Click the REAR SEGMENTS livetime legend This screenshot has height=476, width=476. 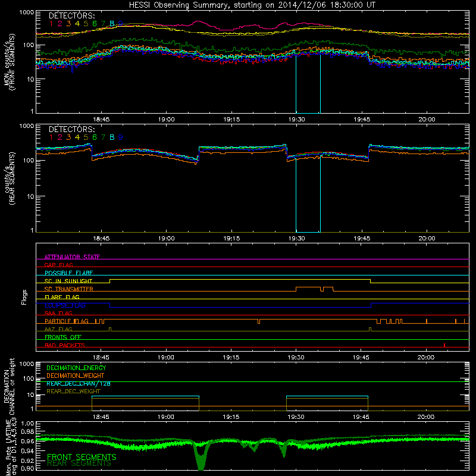[79, 464]
